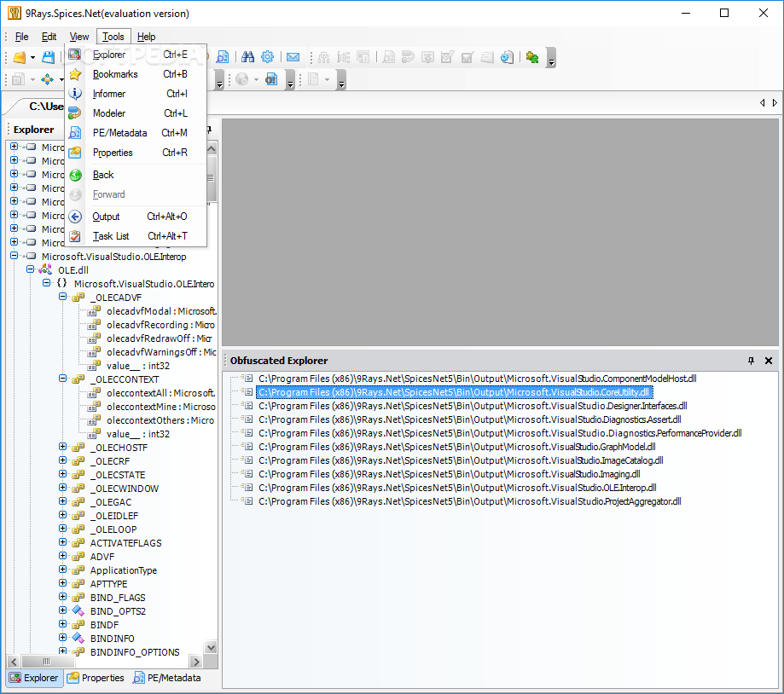
Task: Choose Output menu entry
Action: (x=136, y=217)
